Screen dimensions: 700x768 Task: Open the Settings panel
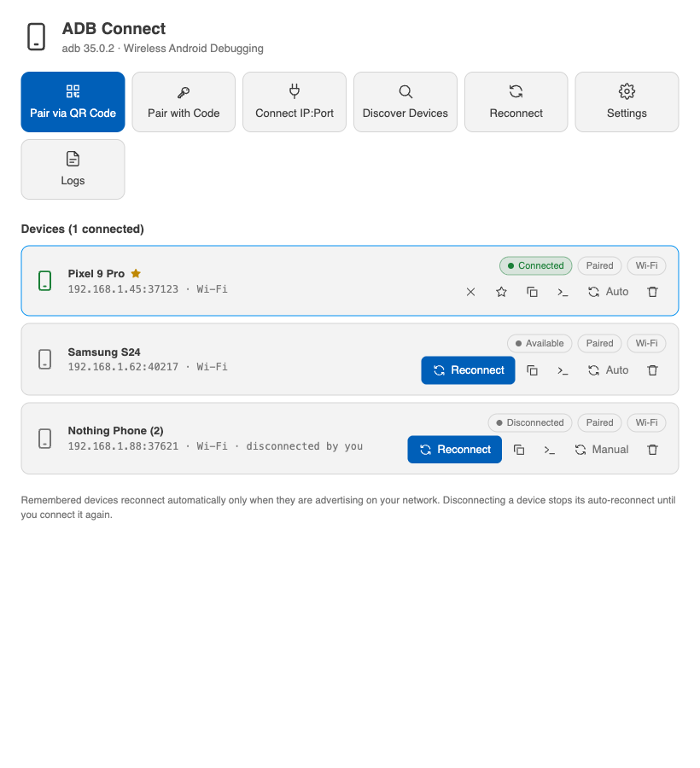(627, 102)
